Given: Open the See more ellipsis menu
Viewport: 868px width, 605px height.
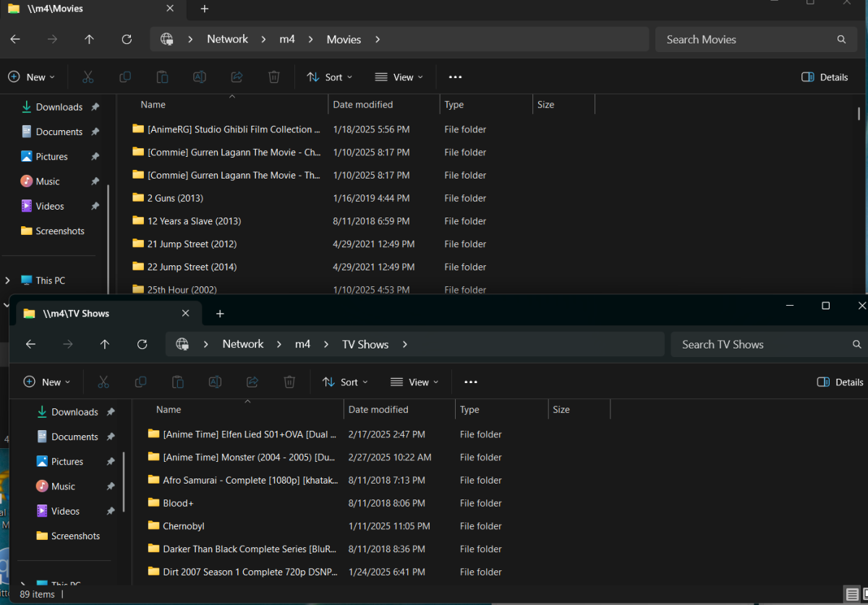Looking at the screenshot, I should pos(470,382).
